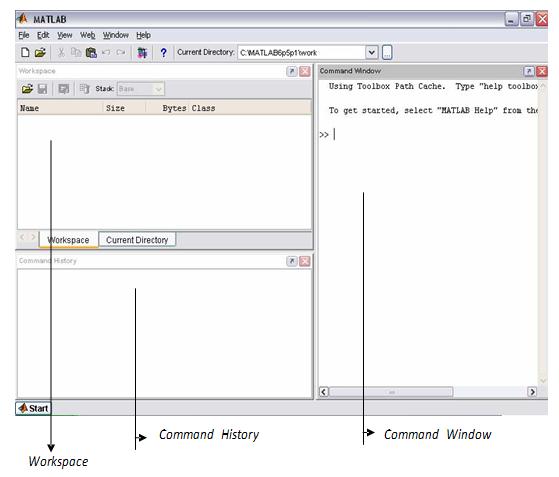Click Command Window scroll right arrow
The width and height of the screenshot is (559, 477).
[532, 392]
